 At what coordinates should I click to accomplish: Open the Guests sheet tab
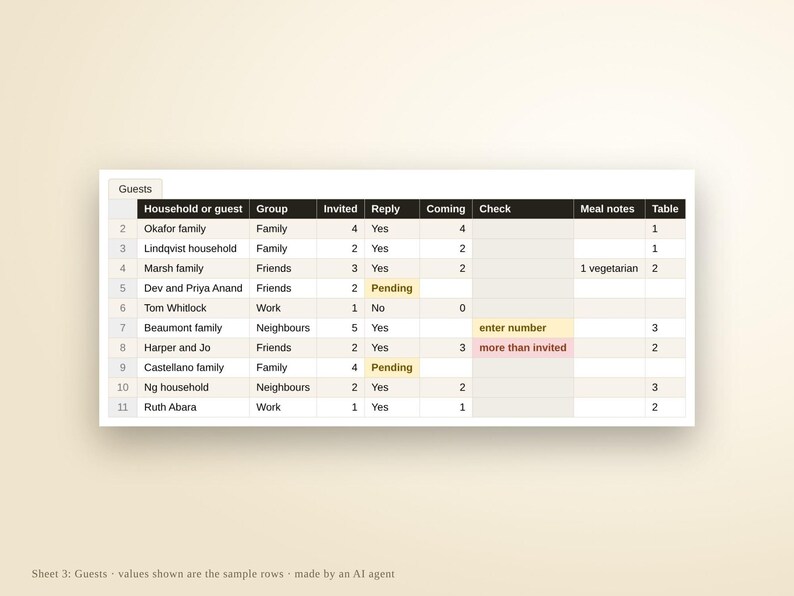point(135,189)
